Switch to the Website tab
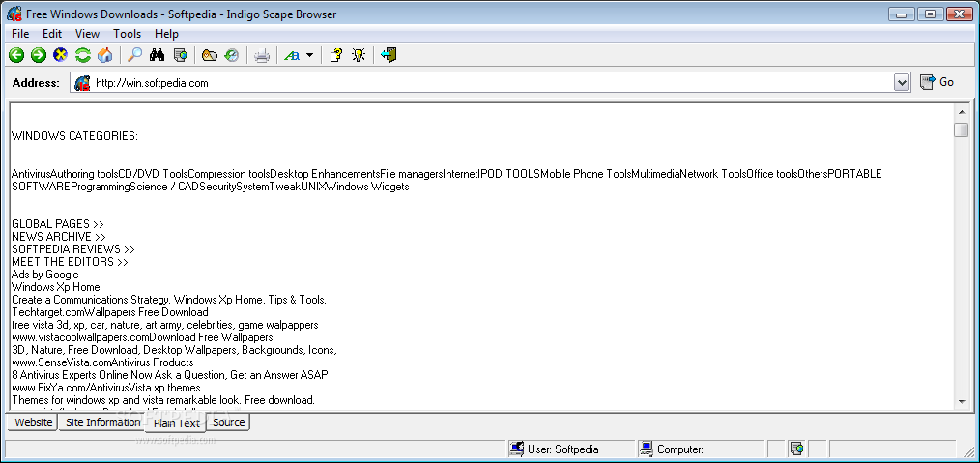The height and width of the screenshot is (463, 980). click(33, 422)
